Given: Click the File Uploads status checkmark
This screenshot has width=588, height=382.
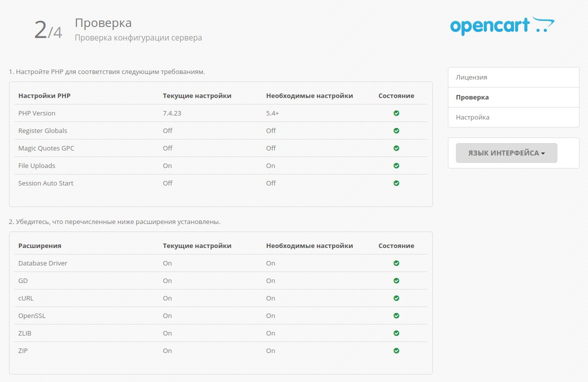Looking at the screenshot, I should 396,165.
